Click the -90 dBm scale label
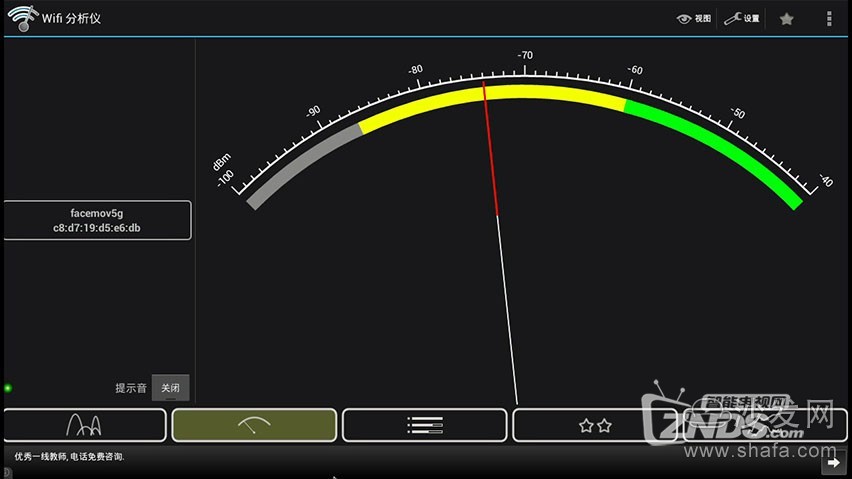The image size is (852, 479). [313, 111]
